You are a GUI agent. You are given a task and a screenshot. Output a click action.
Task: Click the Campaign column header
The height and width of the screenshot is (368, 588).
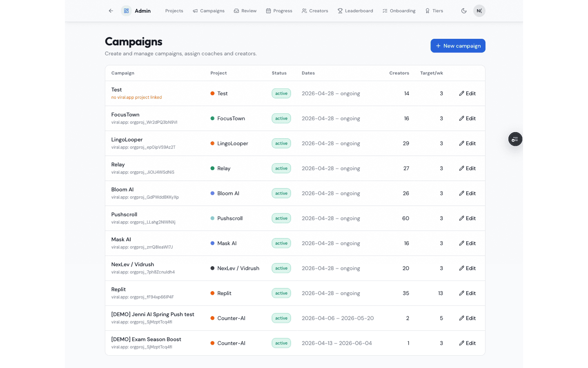click(x=123, y=73)
